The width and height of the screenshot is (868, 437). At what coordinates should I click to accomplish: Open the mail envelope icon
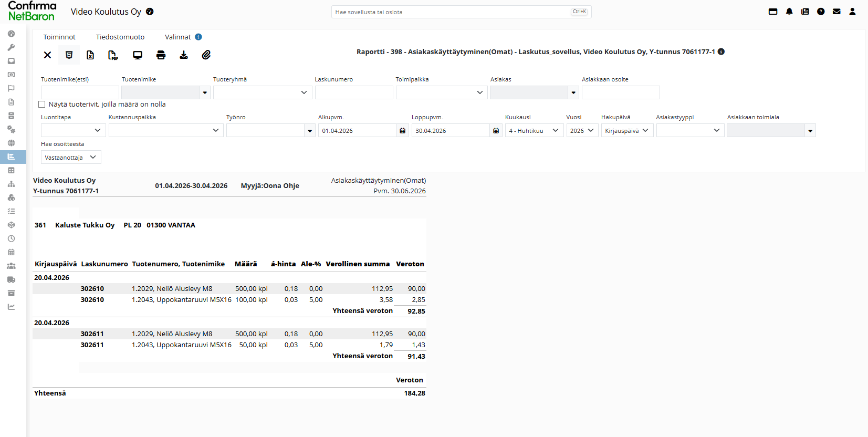[836, 12]
